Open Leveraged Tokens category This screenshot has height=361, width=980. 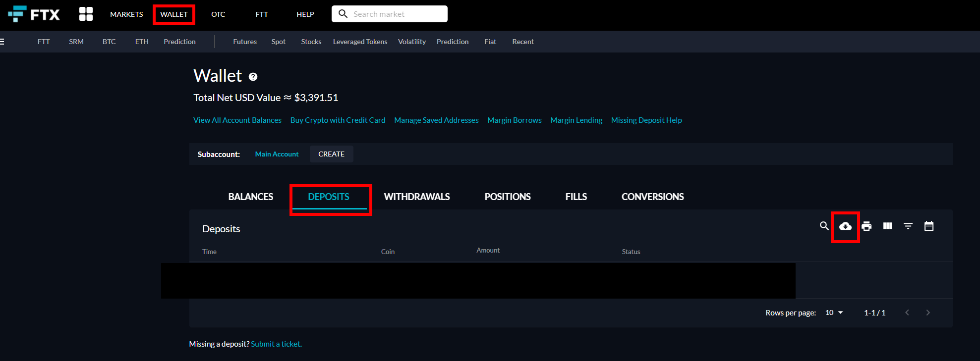(360, 42)
